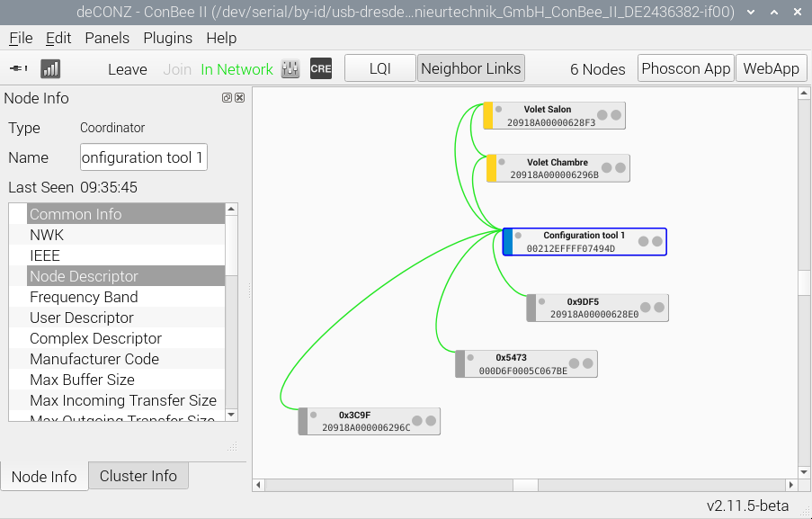Click the yellow bar on Volet Chambre node
This screenshot has width=812, height=519.
click(x=492, y=168)
